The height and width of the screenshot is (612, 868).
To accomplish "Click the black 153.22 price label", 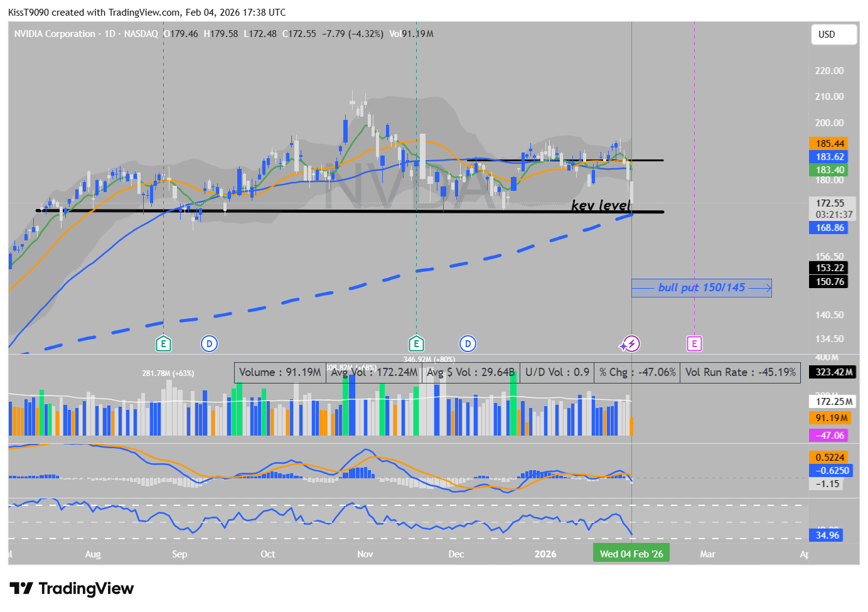I will (x=828, y=268).
